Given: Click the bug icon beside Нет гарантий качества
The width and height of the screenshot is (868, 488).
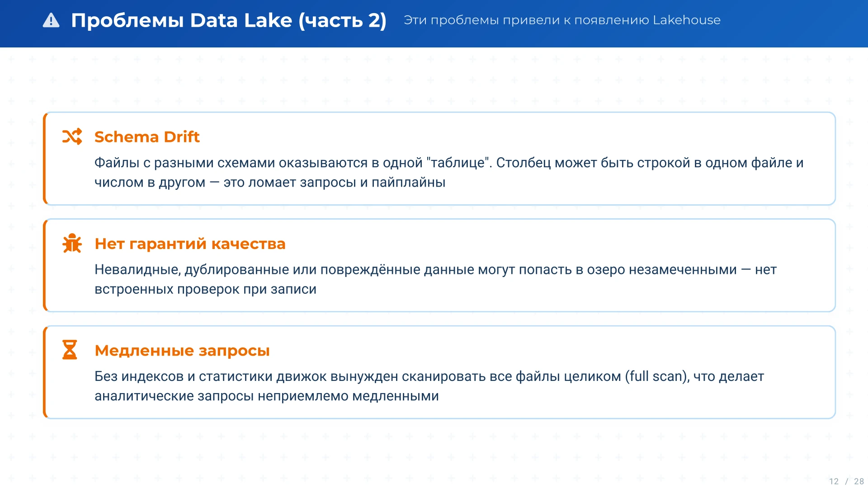Looking at the screenshot, I should 72,244.
